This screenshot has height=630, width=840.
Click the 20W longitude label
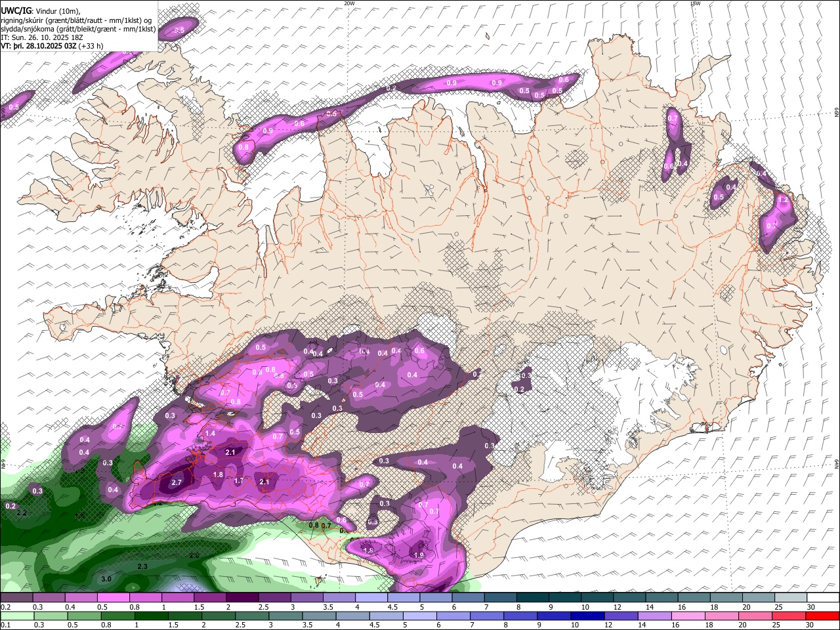(x=349, y=3)
